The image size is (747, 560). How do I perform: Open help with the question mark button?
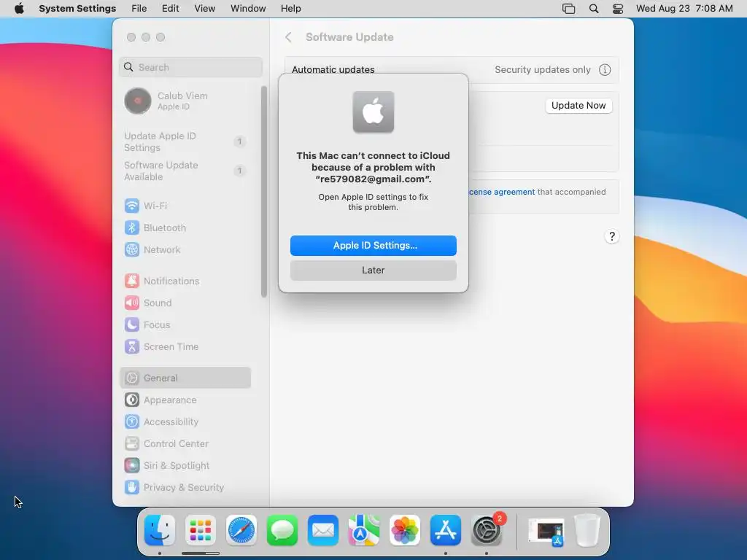pyautogui.click(x=612, y=236)
